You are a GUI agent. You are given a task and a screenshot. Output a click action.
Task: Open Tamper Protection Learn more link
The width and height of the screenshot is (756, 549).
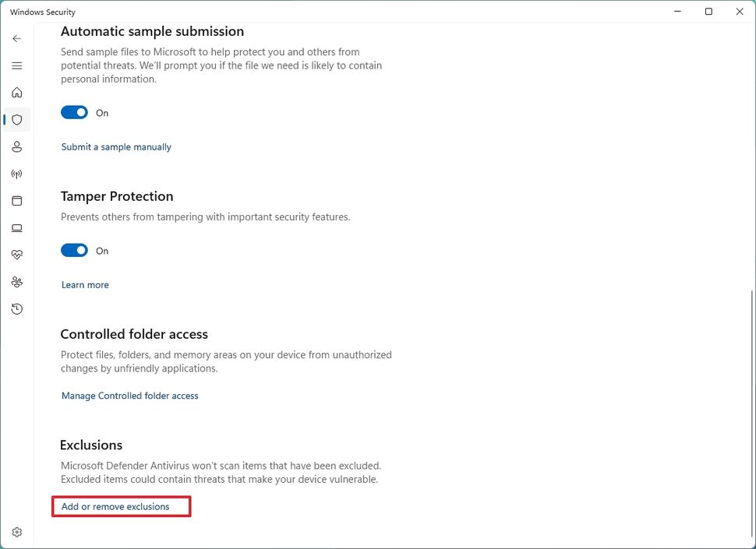(x=85, y=285)
